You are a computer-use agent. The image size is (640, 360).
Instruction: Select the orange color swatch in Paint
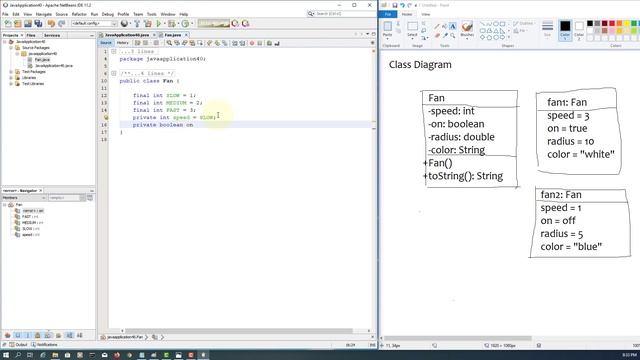pos(619,24)
